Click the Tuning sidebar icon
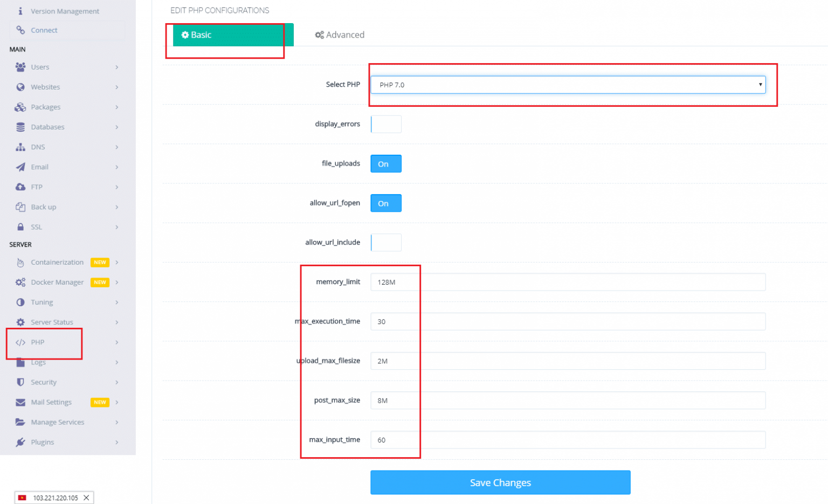 point(20,302)
